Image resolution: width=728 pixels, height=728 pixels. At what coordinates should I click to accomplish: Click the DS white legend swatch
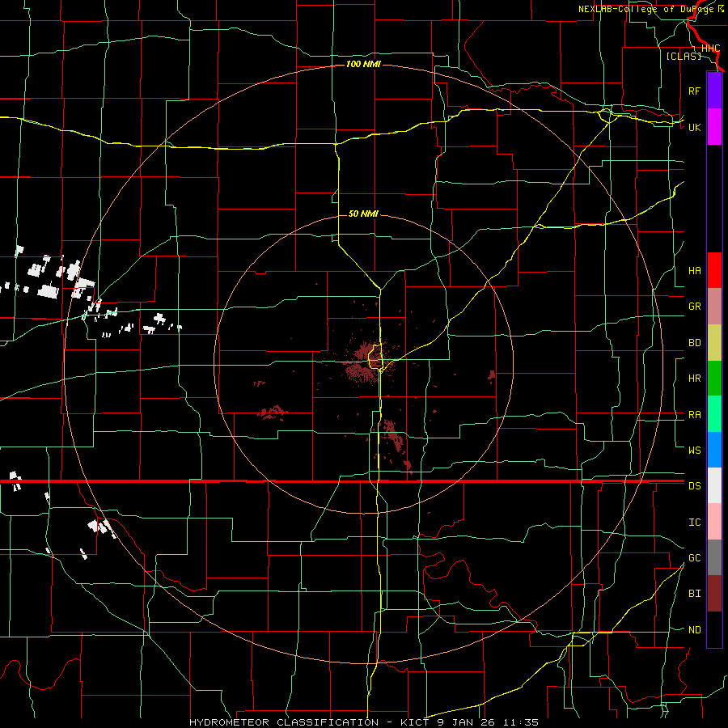(x=714, y=485)
